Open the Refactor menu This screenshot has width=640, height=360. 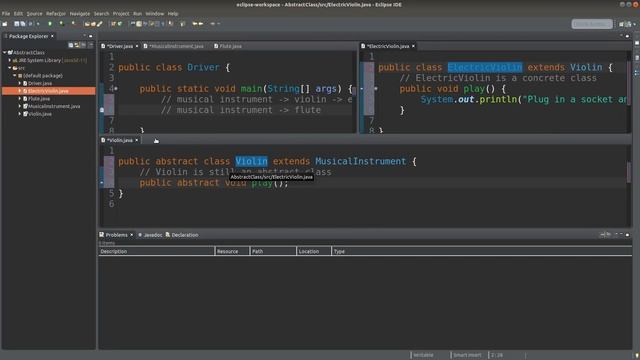[x=56, y=13]
